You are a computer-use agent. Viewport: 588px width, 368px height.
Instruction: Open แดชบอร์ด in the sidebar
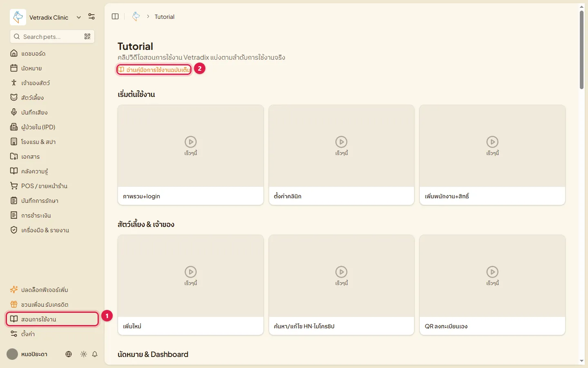click(52, 54)
